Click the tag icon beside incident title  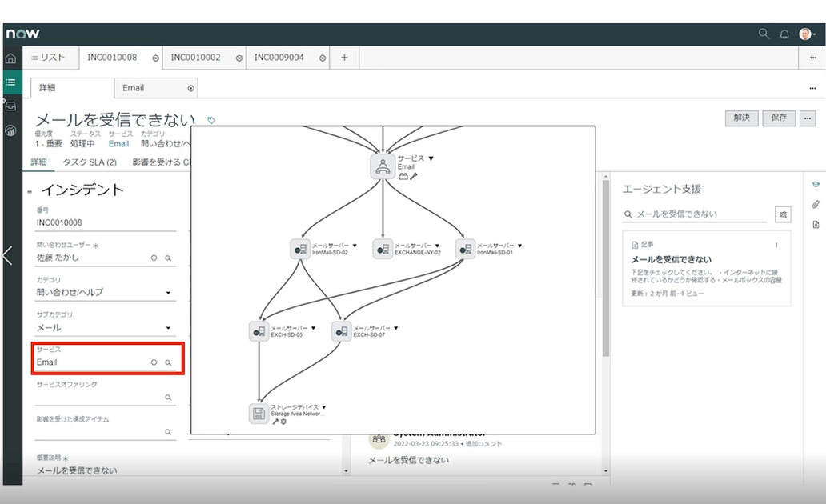click(211, 121)
